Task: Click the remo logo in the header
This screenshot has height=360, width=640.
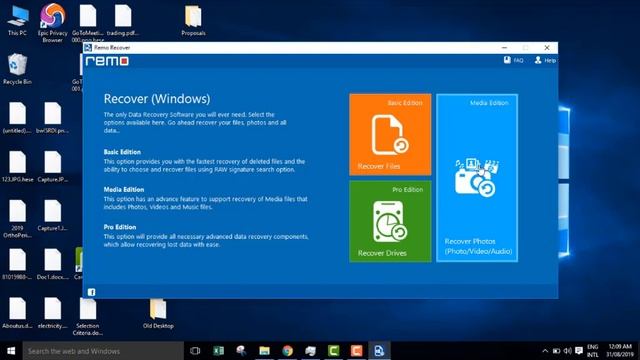Action: 107,61
